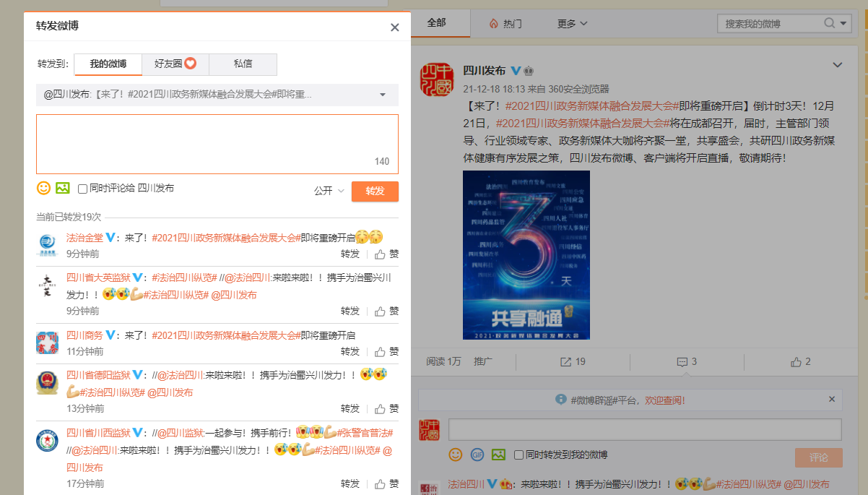Open emoji picker below the comment box

pos(455,455)
